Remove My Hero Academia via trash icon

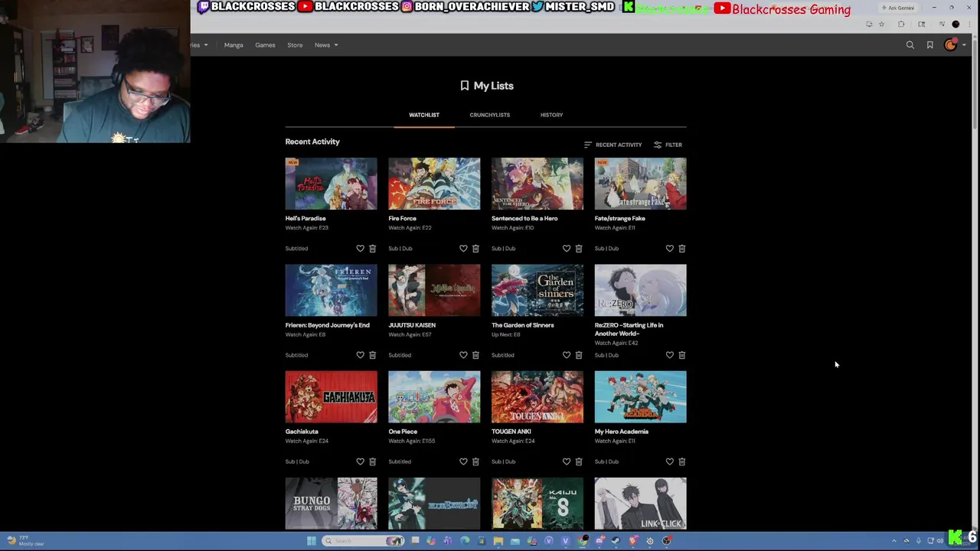pos(682,461)
